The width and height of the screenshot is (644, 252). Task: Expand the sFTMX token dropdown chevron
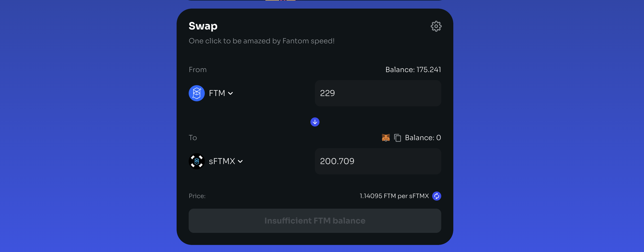click(x=240, y=162)
